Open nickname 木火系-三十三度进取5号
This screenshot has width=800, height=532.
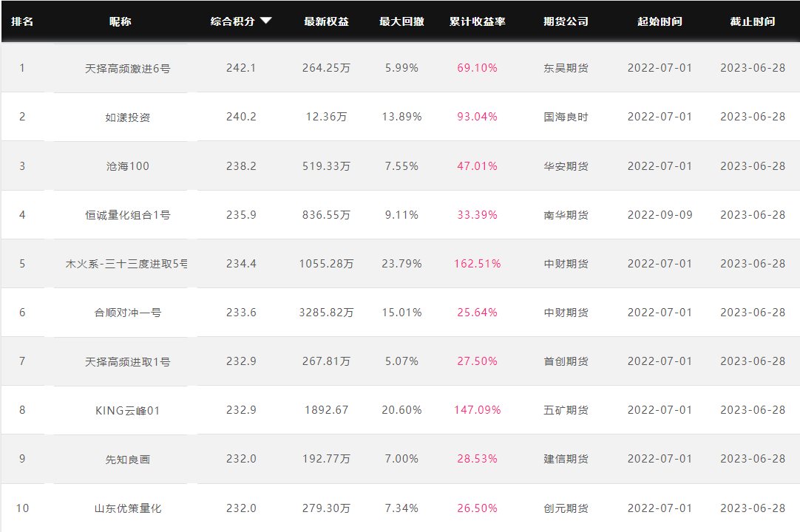(x=126, y=264)
